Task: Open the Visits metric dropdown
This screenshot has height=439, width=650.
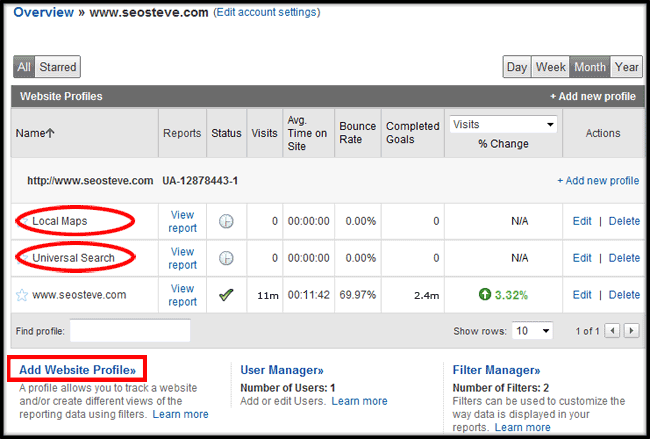Action: point(503,124)
